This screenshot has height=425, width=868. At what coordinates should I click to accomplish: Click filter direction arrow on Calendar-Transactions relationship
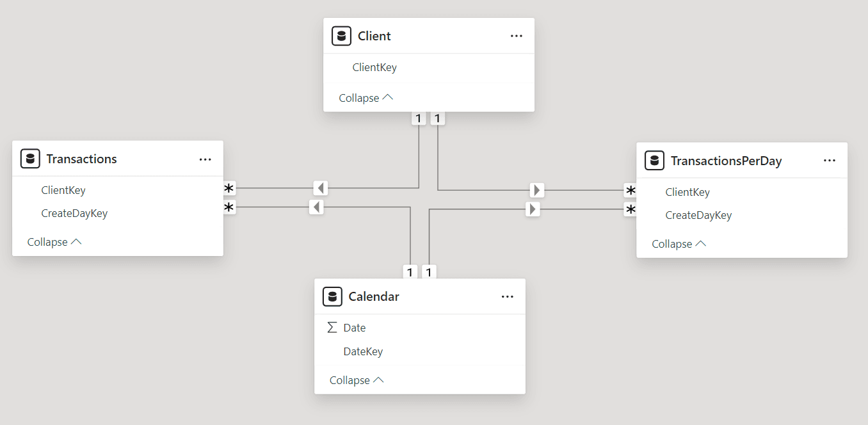click(316, 207)
